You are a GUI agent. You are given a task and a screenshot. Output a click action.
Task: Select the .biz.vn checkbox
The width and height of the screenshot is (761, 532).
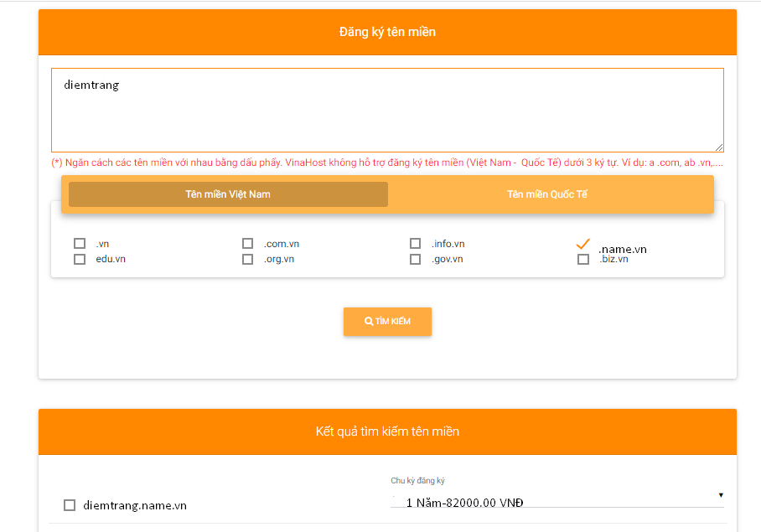click(x=582, y=259)
